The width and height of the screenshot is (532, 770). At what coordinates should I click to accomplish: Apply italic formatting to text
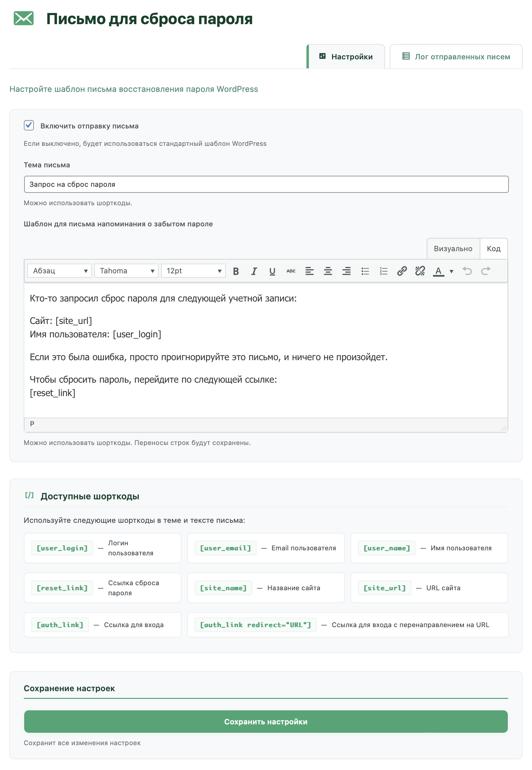(x=254, y=271)
